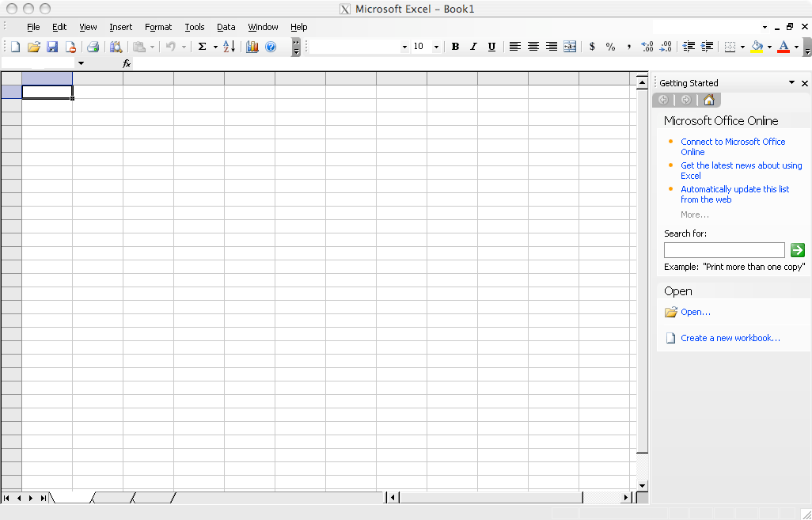Screen dimensions: 812x520
Task: Click Create a new workbook... link
Action: (730, 338)
